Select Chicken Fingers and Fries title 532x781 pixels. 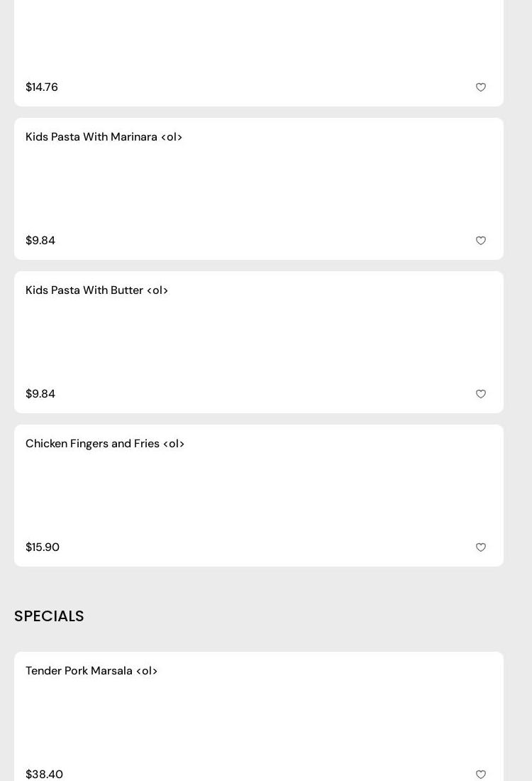pos(105,444)
